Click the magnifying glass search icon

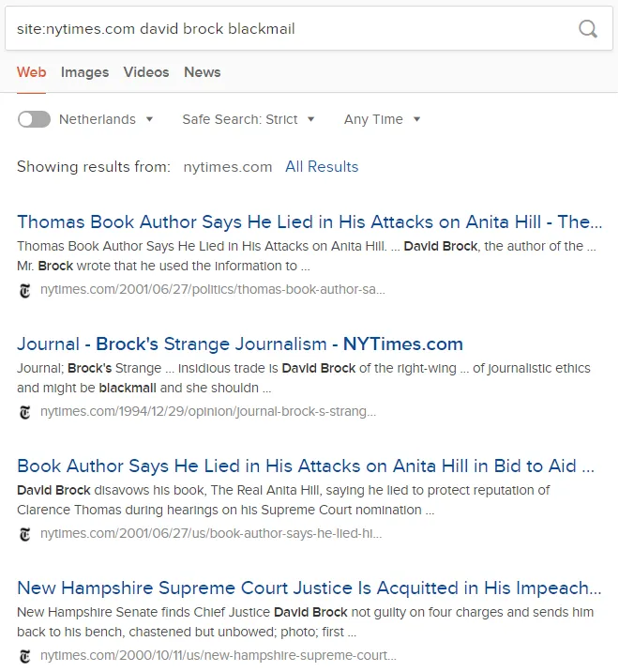(588, 29)
